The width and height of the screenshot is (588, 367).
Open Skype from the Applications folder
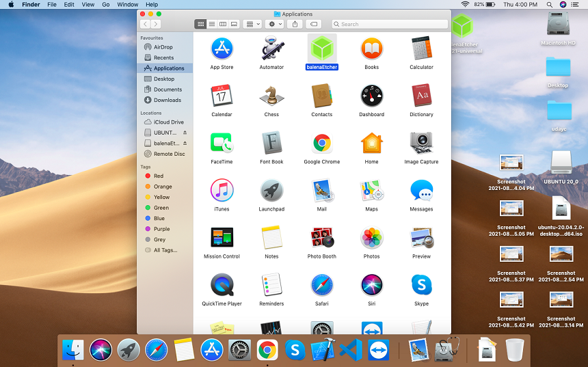pos(421,285)
